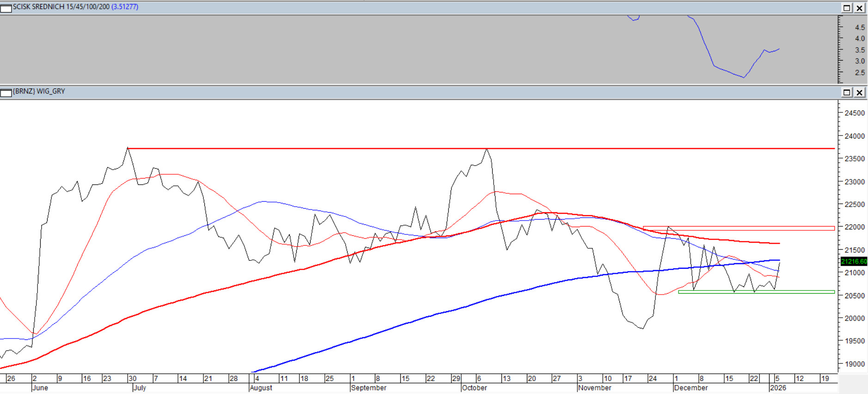Click the 24500 price axis label

tap(855, 113)
